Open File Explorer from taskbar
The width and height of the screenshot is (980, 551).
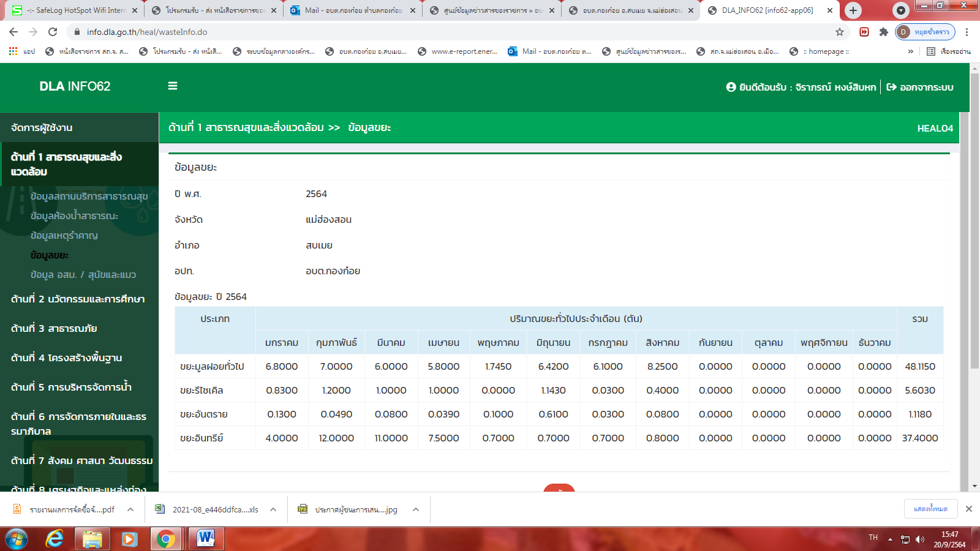click(x=92, y=539)
